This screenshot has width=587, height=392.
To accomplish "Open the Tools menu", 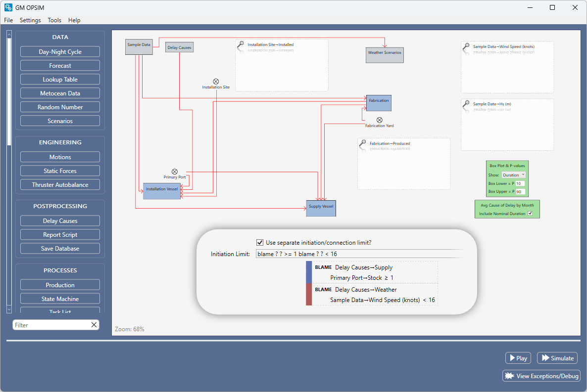I will tap(54, 20).
